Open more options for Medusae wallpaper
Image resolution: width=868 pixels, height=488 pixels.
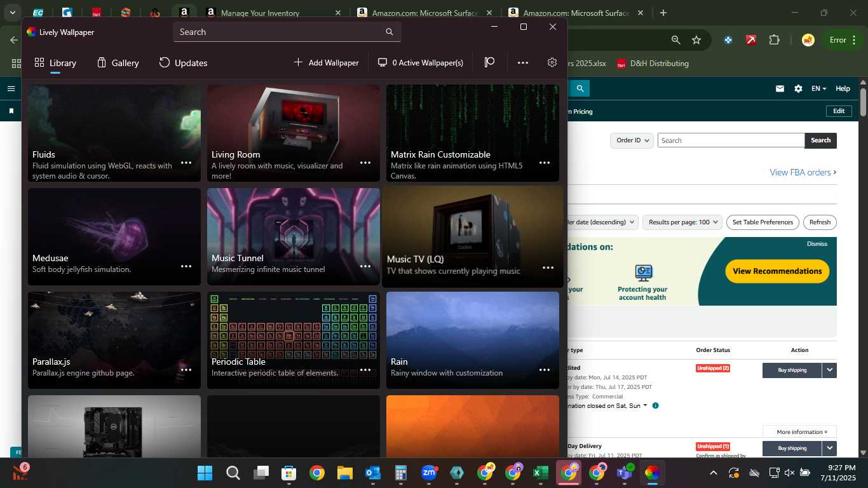click(x=186, y=266)
